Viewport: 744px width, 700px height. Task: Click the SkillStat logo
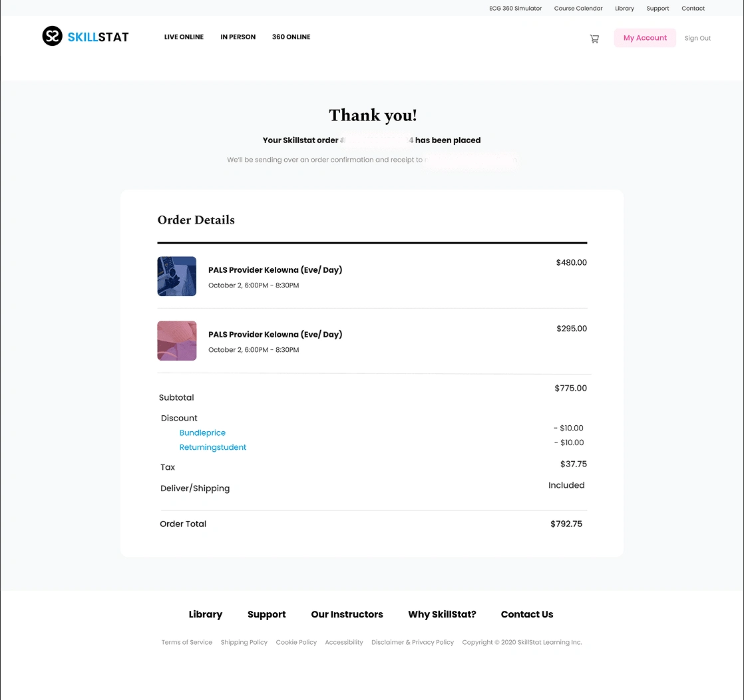[x=85, y=37]
